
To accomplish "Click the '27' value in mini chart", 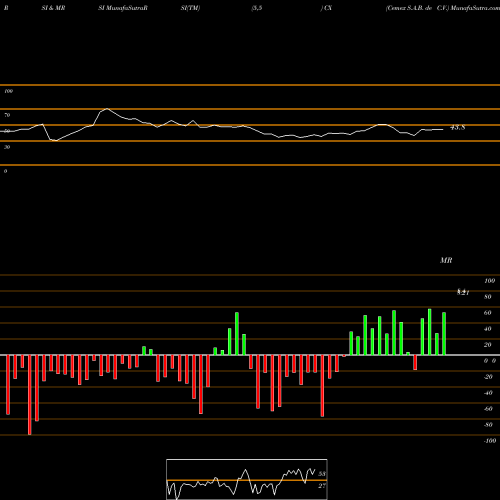I will tap(322, 486).
